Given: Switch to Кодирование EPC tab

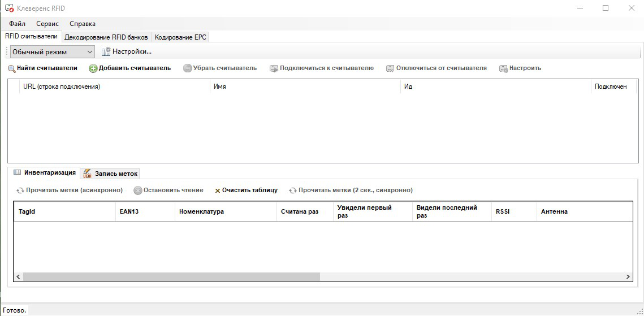Looking at the screenshot, I should (181, 37).
